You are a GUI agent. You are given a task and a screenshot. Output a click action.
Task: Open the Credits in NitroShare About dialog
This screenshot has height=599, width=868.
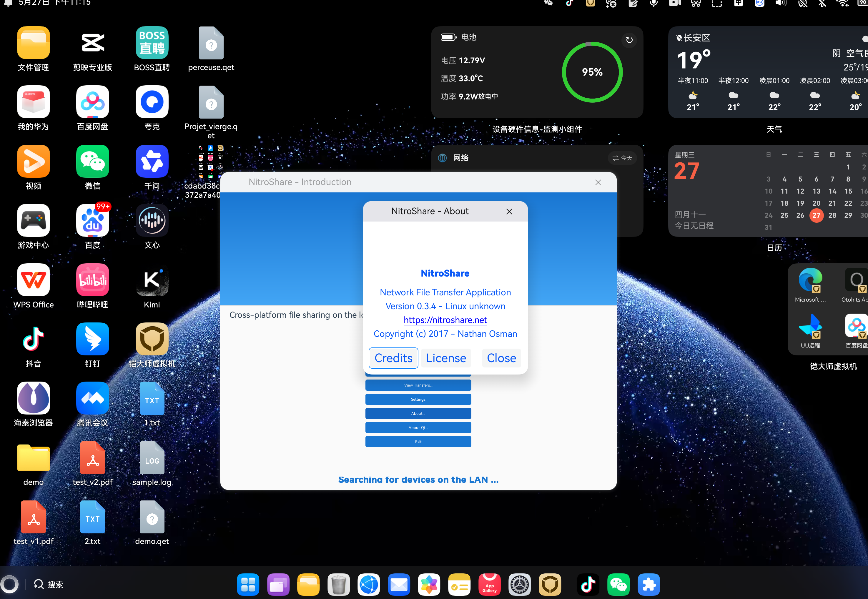(x=393, y=358)
